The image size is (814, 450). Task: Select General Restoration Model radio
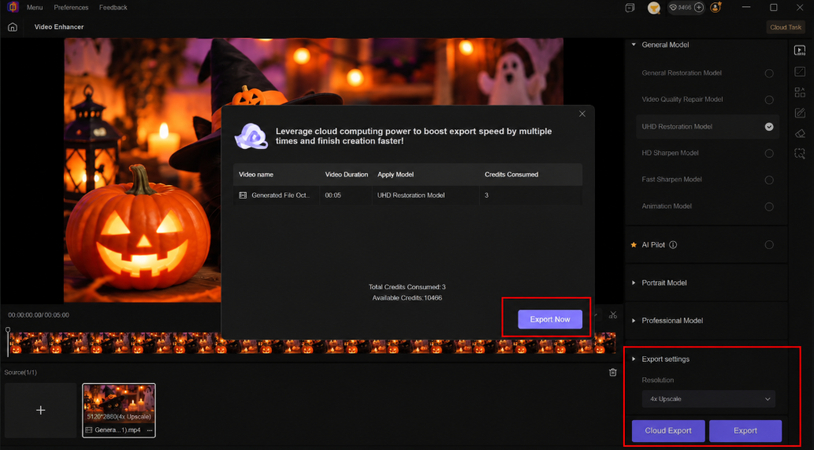click(x=769, y=73)
